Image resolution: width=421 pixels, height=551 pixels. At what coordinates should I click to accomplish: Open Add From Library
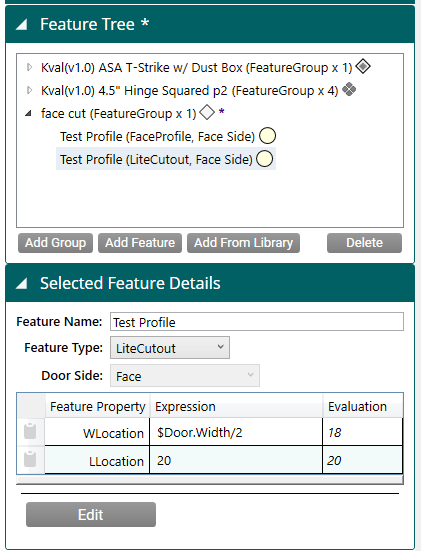(244, 243)
